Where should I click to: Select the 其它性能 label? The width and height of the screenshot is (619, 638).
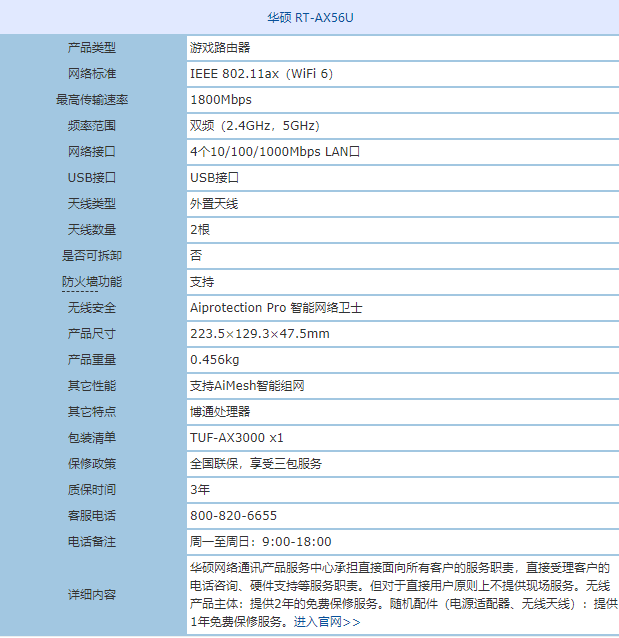click(x=92, y=386)
